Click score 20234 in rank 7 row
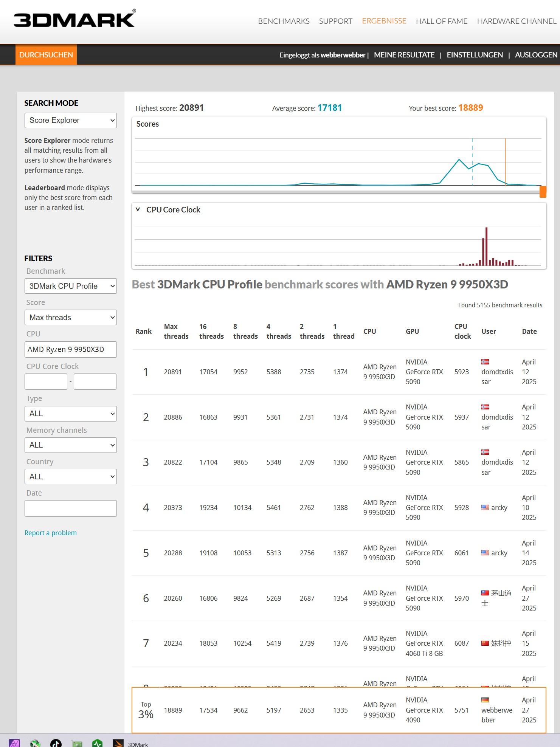 click(173, 643)
